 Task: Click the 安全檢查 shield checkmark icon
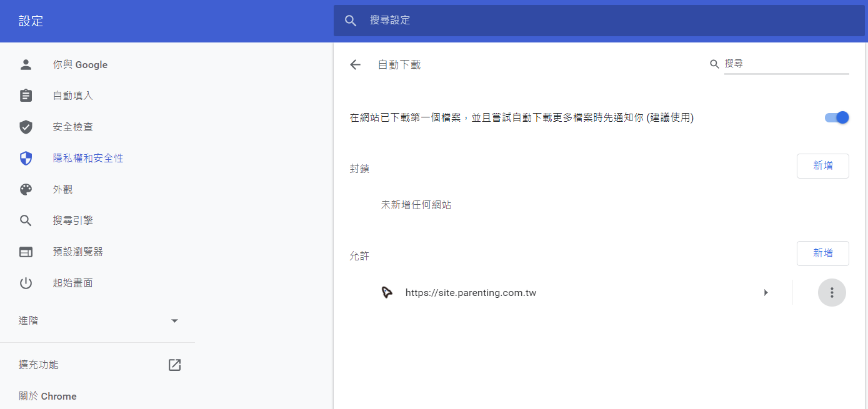pyautogui.click(x=26, y=127)
